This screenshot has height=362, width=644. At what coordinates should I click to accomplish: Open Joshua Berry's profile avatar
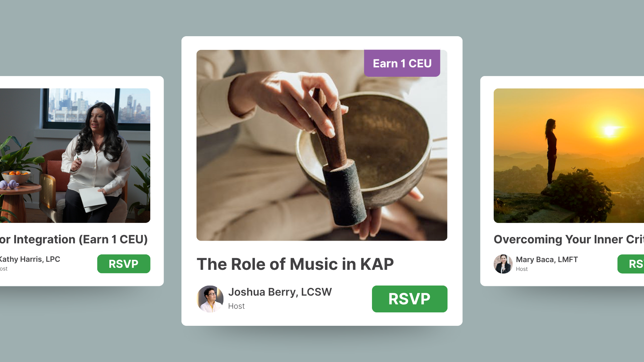point(210,299)
